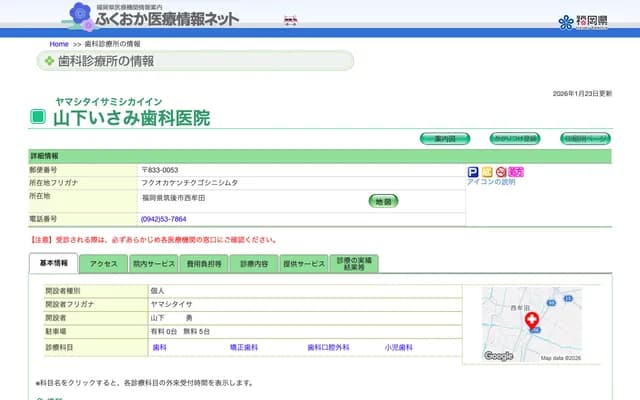Click the yellow facility icon beside parking
640x400 pixels.
tap(487, 172)
